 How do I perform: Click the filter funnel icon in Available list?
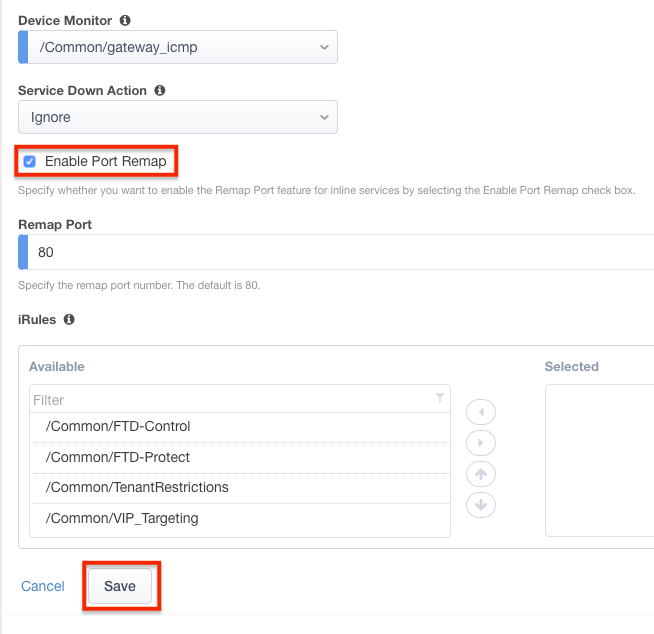(440, 398)
